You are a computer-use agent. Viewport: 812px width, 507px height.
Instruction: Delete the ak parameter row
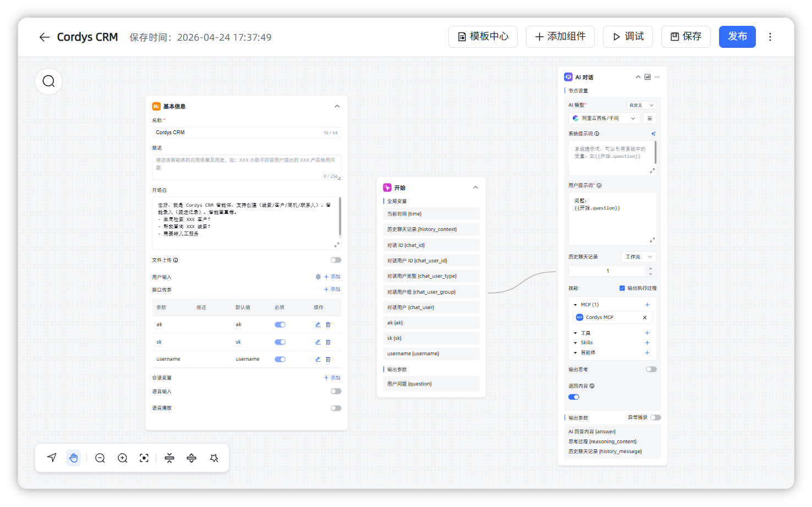[328, 324]
